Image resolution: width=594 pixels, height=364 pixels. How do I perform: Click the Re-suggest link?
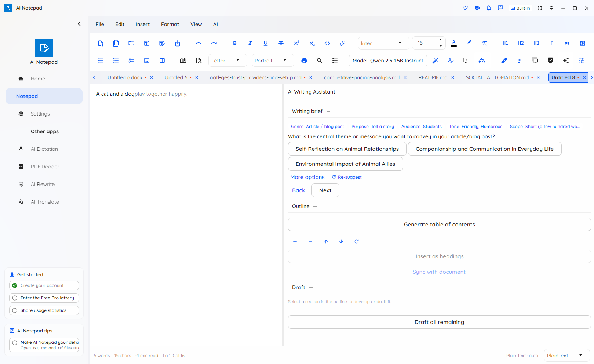click(x=347, y=177)
